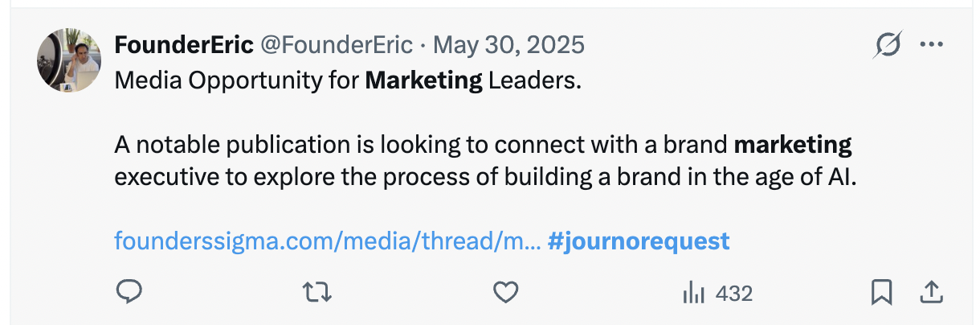The width and height of the screenshot is (980, 325).
Task: Bookmark the FounderEric post
Action: (881, 293)
